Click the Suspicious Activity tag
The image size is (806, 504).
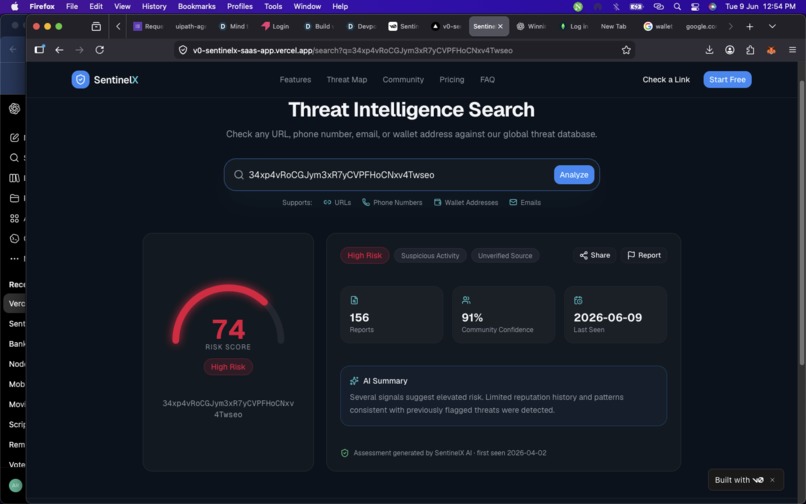tap(430, 256)
